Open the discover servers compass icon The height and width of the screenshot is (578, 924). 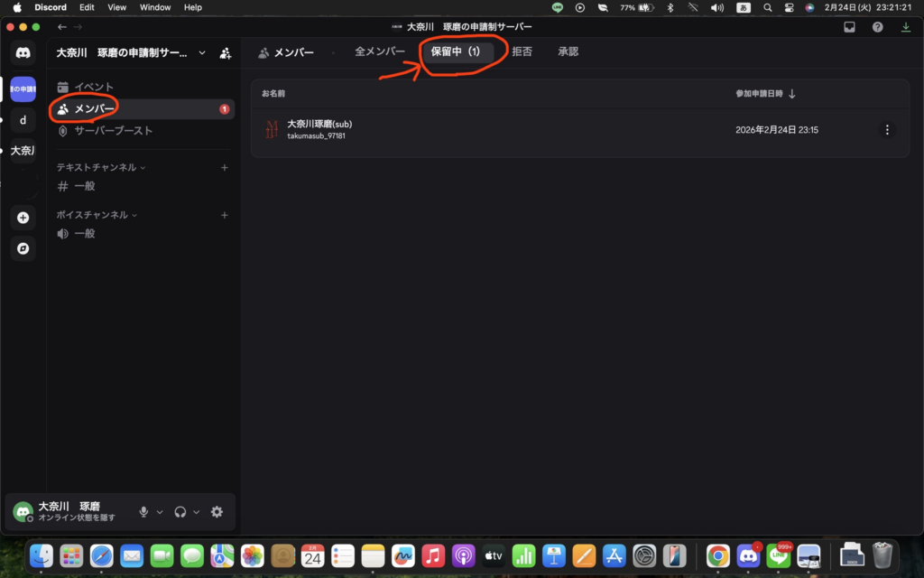coord(23,247)
